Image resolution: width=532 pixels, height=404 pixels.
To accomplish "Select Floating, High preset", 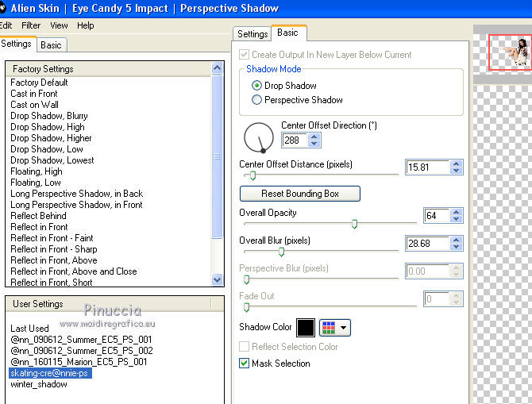I will 37,171.
